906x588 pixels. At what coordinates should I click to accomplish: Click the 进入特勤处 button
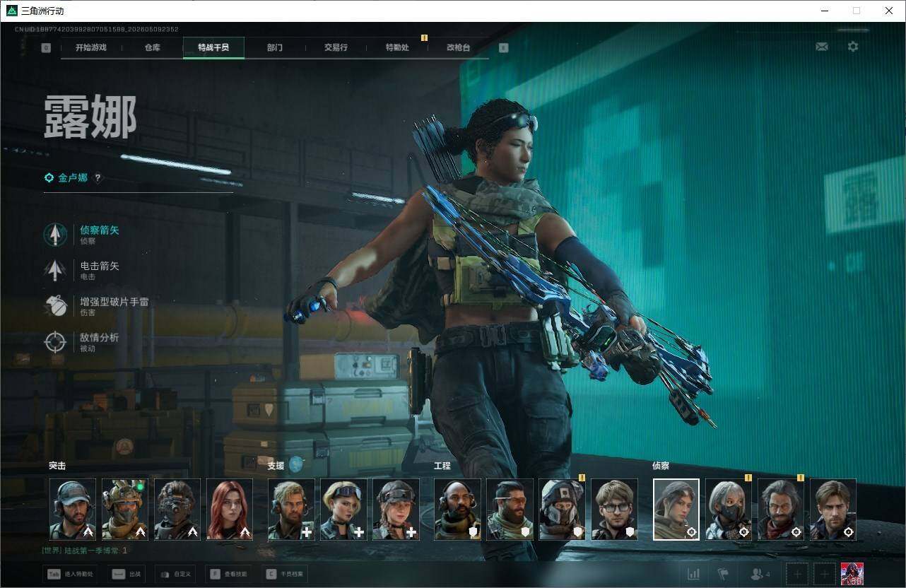70,574
